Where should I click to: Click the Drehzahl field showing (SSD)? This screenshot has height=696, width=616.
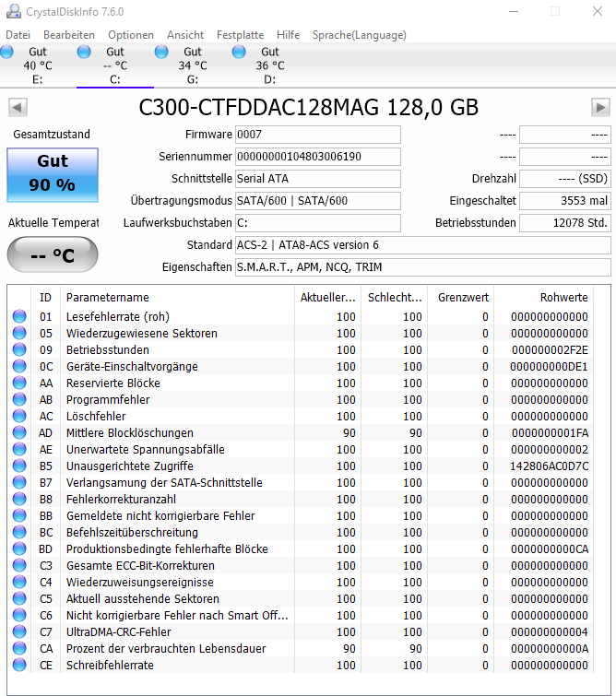coord(565,179)
